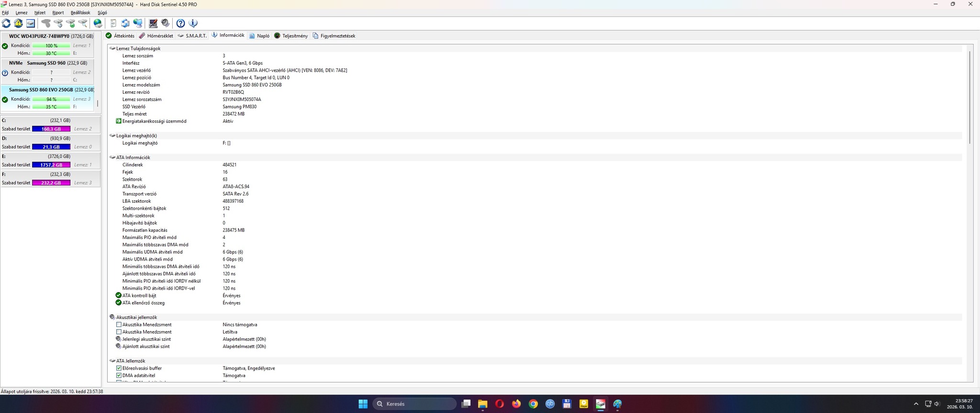Open the Figyelmeztetések tab
This screenshot has height=413, width=980.
[x=334, y=36]
